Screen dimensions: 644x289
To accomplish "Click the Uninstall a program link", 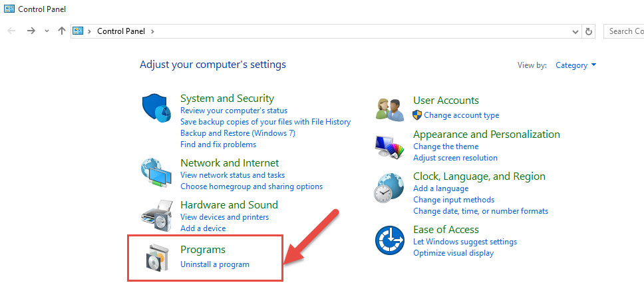I will [x=215, y=264].
